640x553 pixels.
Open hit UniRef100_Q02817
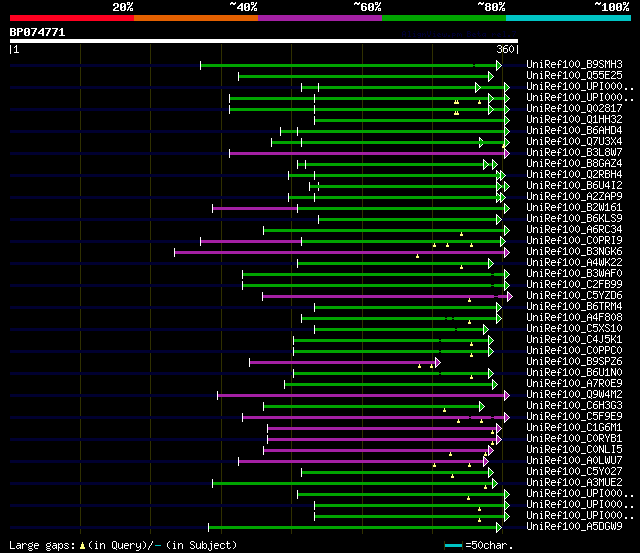coord(574,108)
